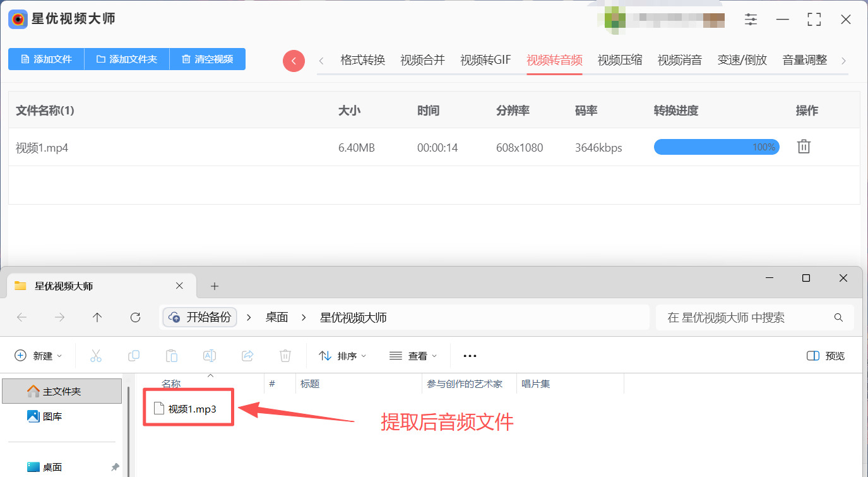Add a new Explorer tab with plus

[x=215, y=286]
